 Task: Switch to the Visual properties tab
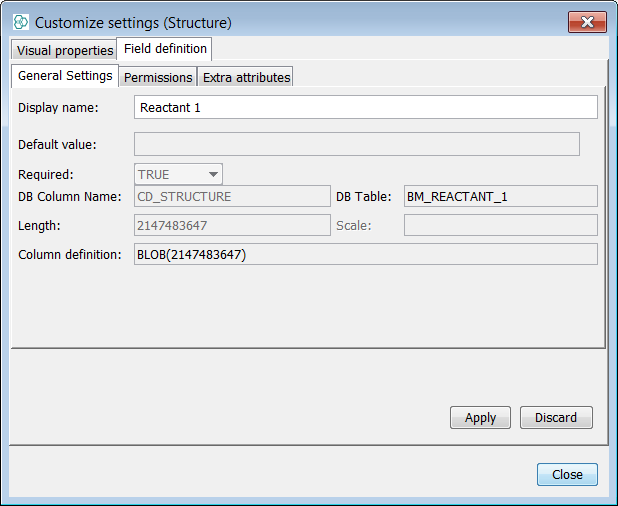(65, 50)
